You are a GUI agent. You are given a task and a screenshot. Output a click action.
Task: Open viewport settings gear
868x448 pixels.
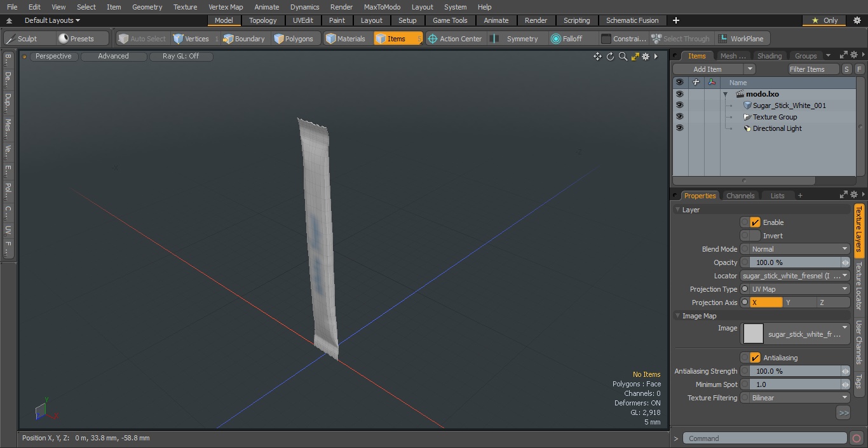click(x=646, y=57)
